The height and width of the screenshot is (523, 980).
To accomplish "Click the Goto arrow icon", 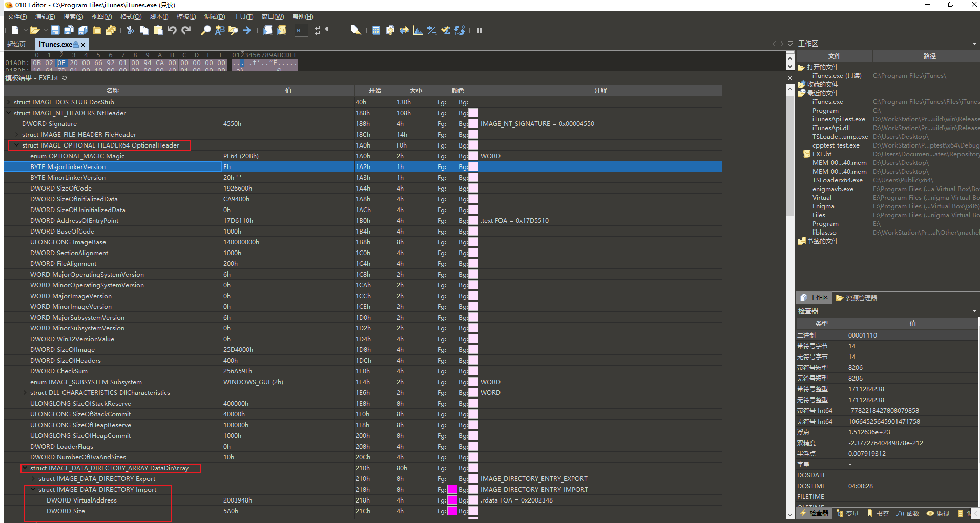I will point(247,30).
